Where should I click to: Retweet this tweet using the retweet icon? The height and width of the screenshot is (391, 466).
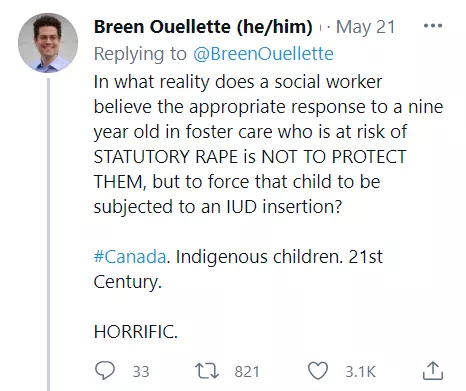pos(207,371)
